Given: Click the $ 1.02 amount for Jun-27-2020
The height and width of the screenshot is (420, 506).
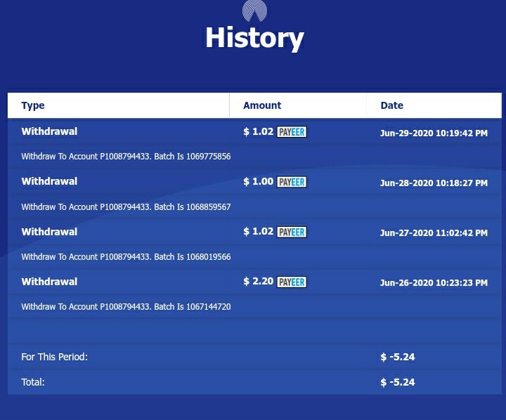Looking at the screenshot, I should click(x=258, y=231).
